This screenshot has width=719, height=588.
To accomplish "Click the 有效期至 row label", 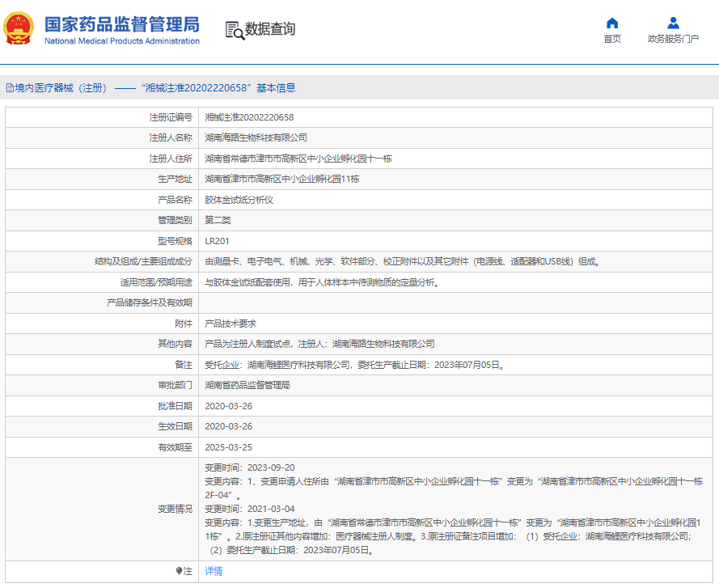I will [176, 447].
